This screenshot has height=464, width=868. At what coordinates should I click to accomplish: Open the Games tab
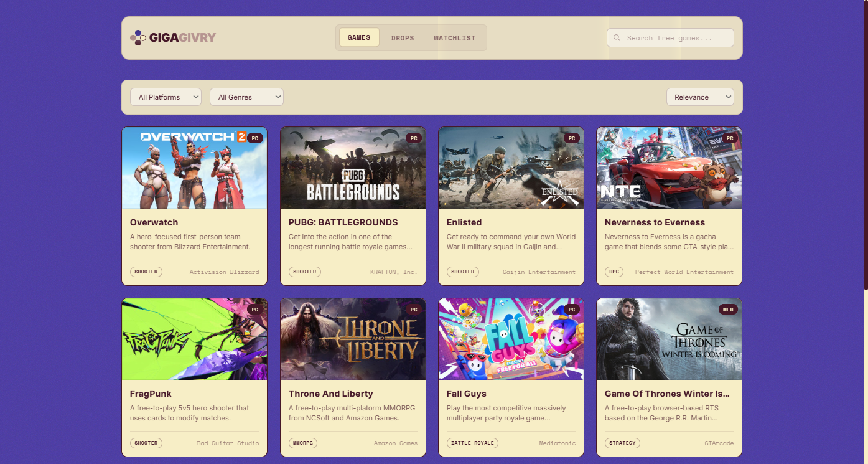[x=359, y=37]
